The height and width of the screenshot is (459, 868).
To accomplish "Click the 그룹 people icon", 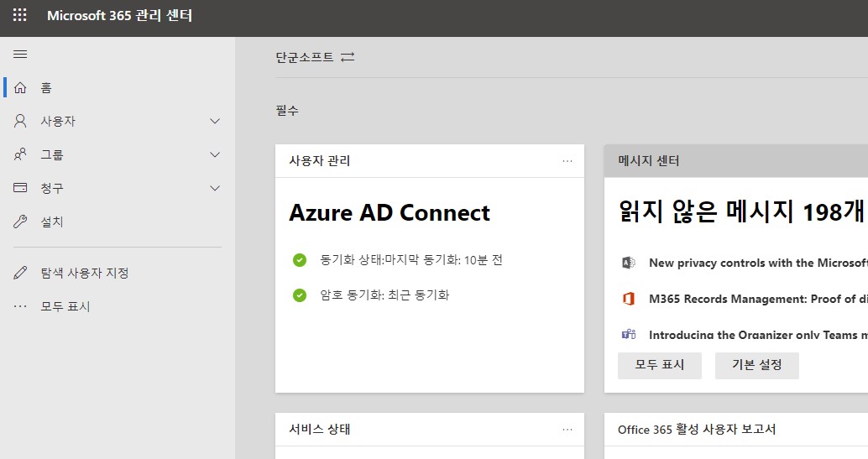I will pyautogui.click(x=20, y=154).
